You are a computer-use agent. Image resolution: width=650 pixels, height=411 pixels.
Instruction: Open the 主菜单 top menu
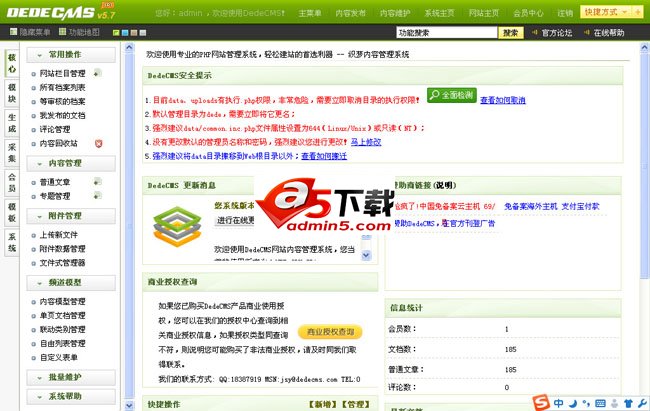point(310,13)
